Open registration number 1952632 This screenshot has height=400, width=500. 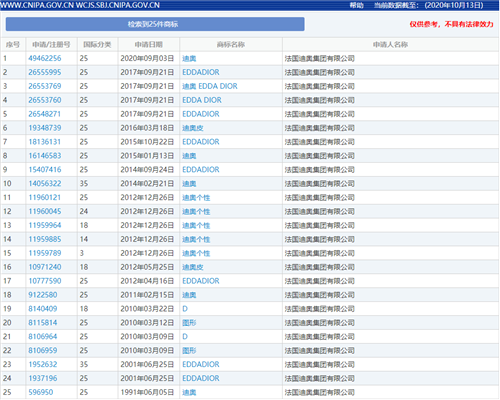click(x=43, y=365)
